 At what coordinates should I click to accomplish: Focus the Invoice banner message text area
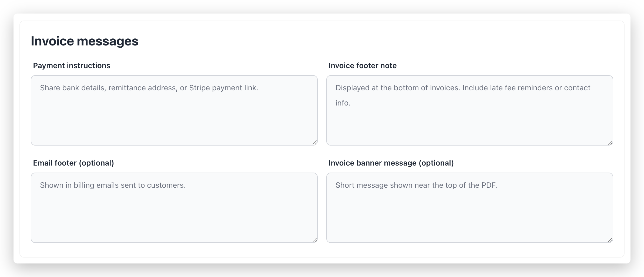tap(469, 214)
